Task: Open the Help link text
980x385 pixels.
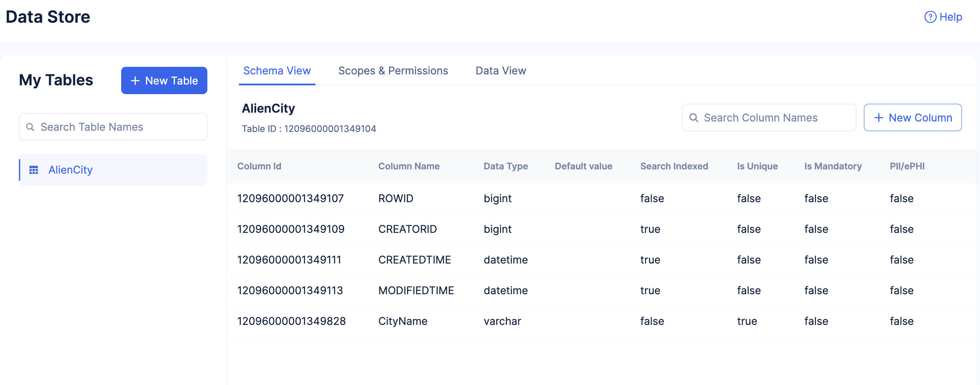Action: pyautogui.click(x=951, y=17)
